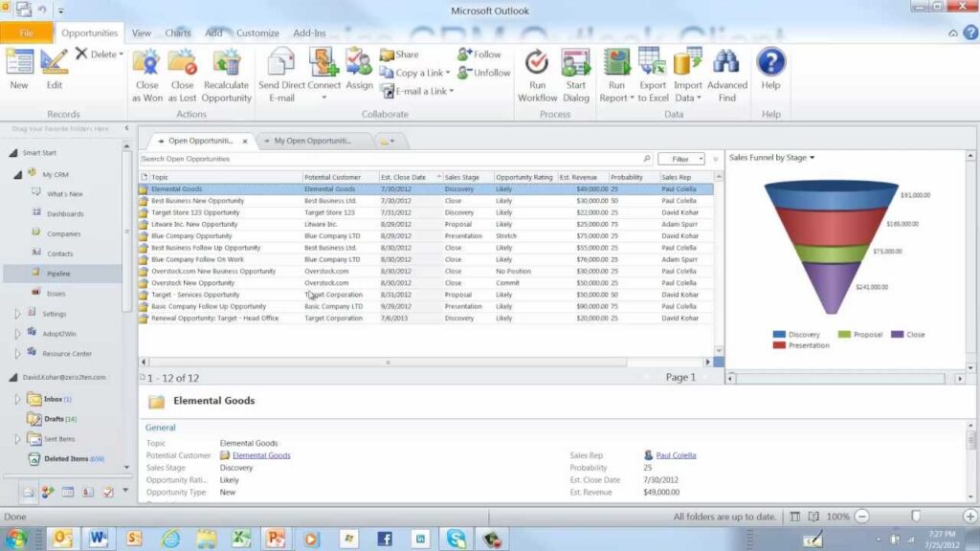Click zoom out minus button

point(862,516)
